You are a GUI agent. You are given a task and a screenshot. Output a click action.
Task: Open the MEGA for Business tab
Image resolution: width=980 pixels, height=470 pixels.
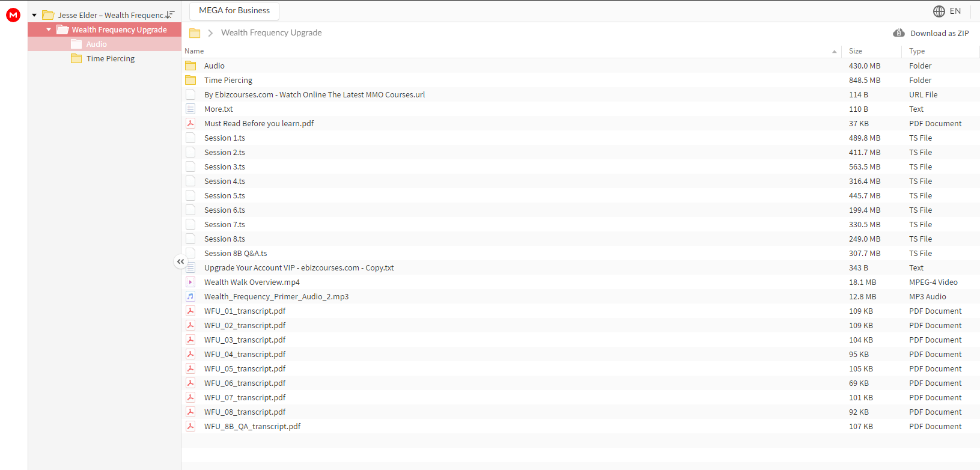click(x=234, y=11)
